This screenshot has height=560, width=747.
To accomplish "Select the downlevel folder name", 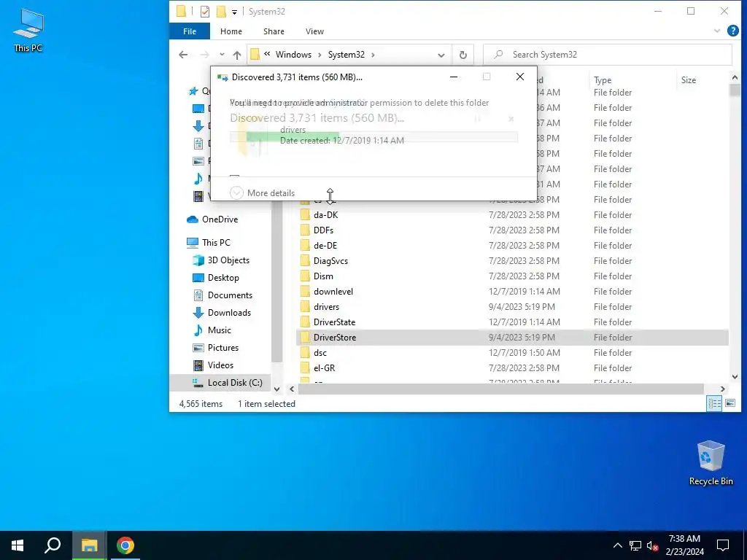I will (x=333, y=292).
